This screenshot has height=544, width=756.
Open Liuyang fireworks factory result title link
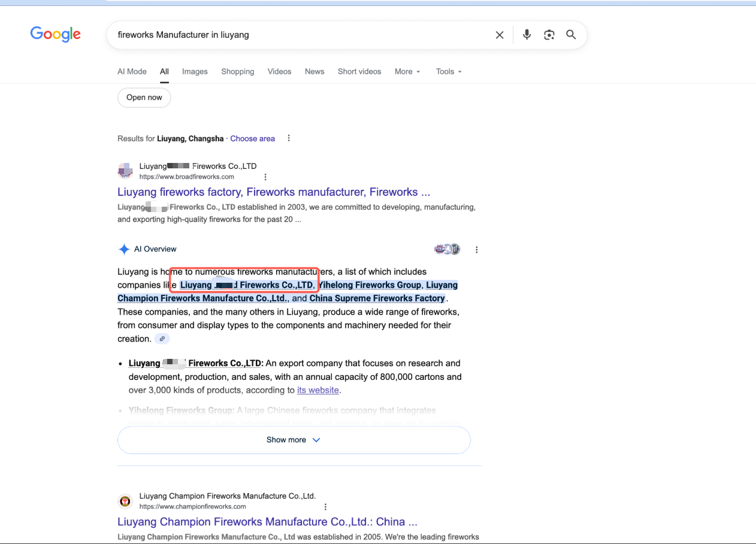coord(273,192)
